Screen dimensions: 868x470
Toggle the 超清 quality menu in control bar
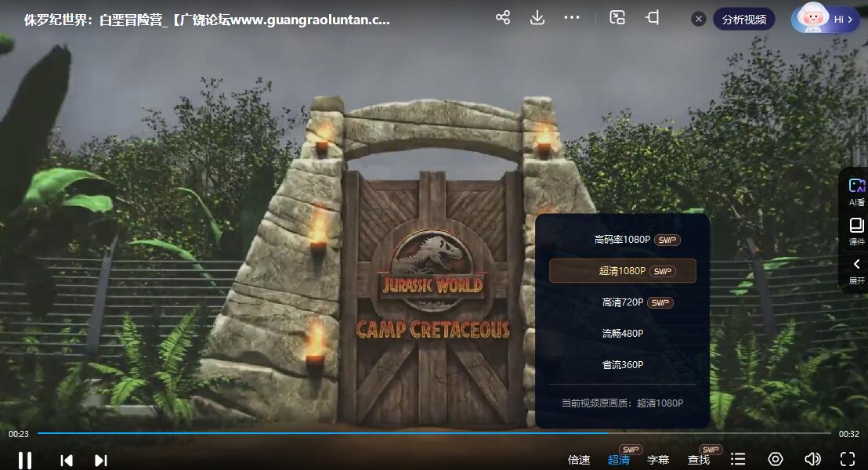point(618,460)
